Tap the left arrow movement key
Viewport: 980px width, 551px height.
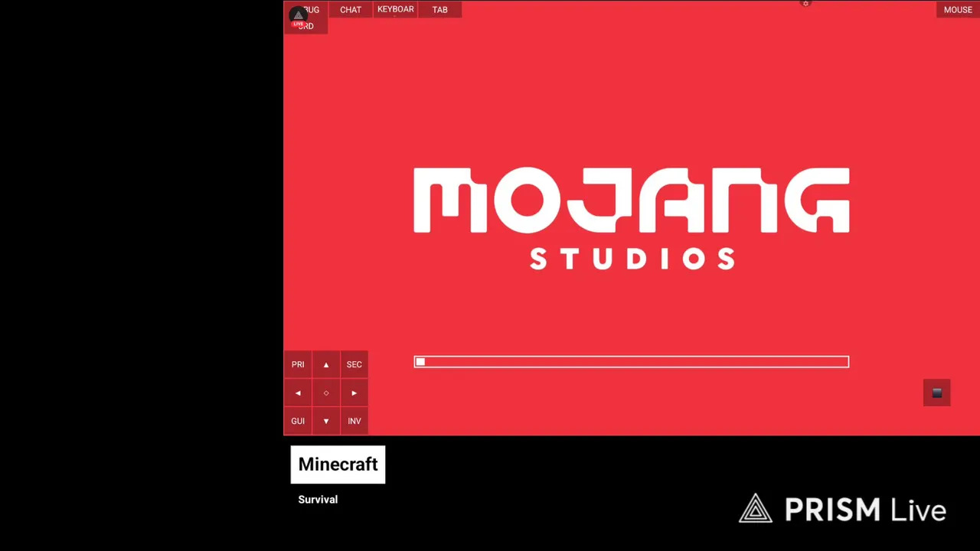click(x=298, y=393)
